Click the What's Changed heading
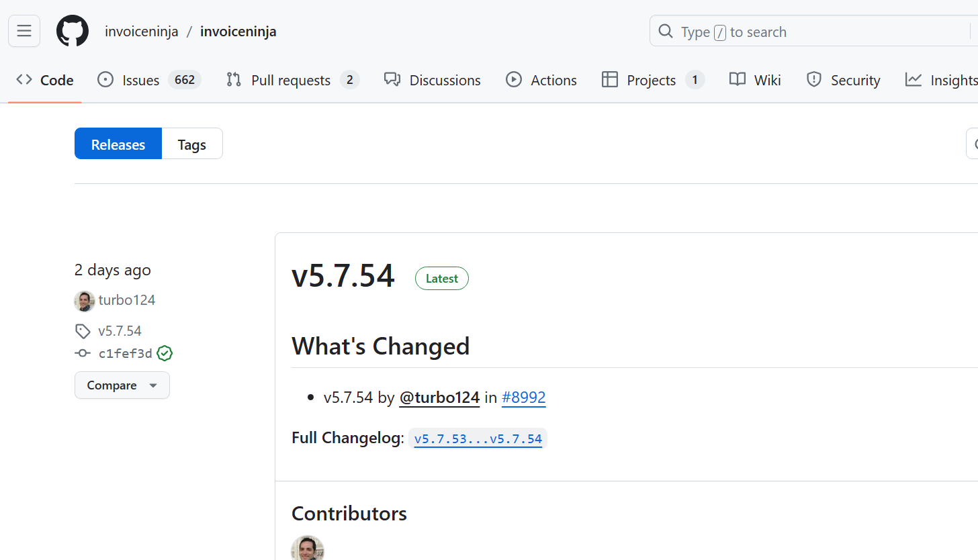The image size is (978, 560). click(x=381, y=346)
